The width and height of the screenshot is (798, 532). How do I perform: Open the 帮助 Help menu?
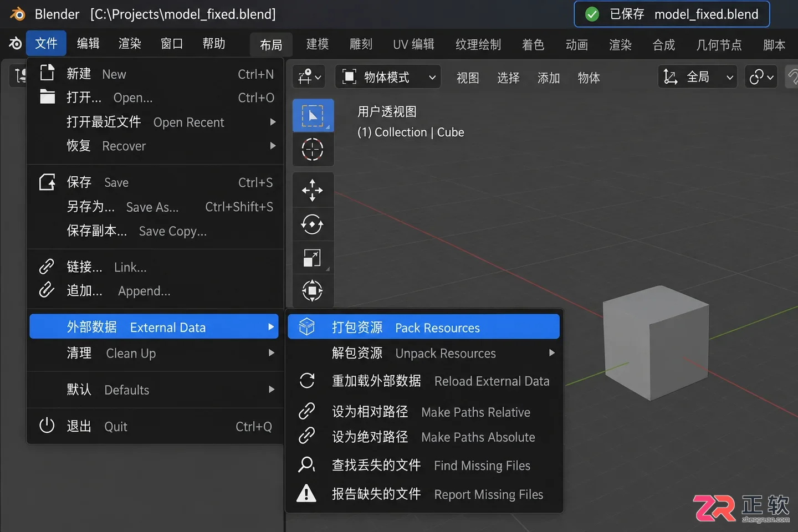point(214,43)
